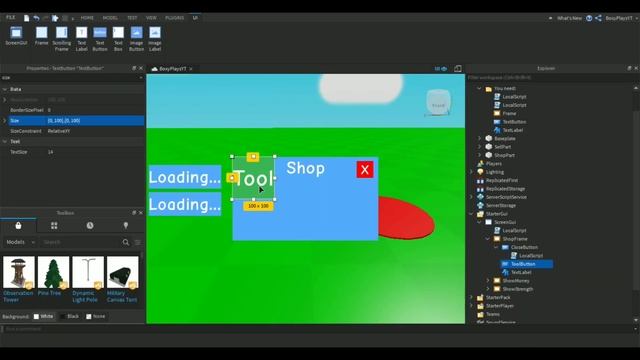Image resolution: width=640 pixels, height=360 pixels.
Task: Insert an Image Label element
Action: coord(155,39)
